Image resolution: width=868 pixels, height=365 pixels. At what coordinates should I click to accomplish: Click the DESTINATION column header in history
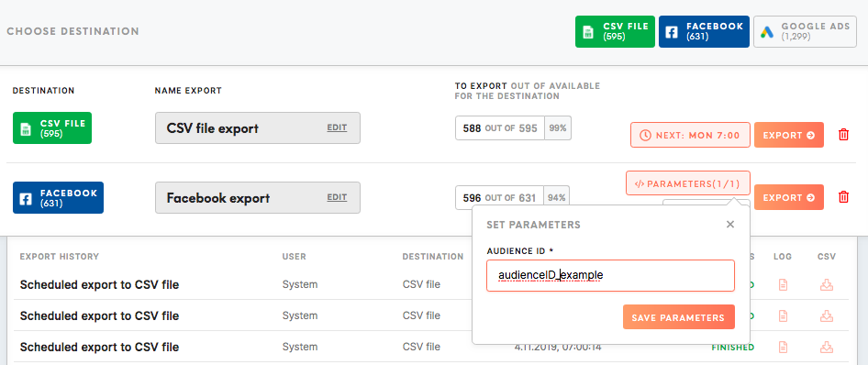(x=433, y=257)
